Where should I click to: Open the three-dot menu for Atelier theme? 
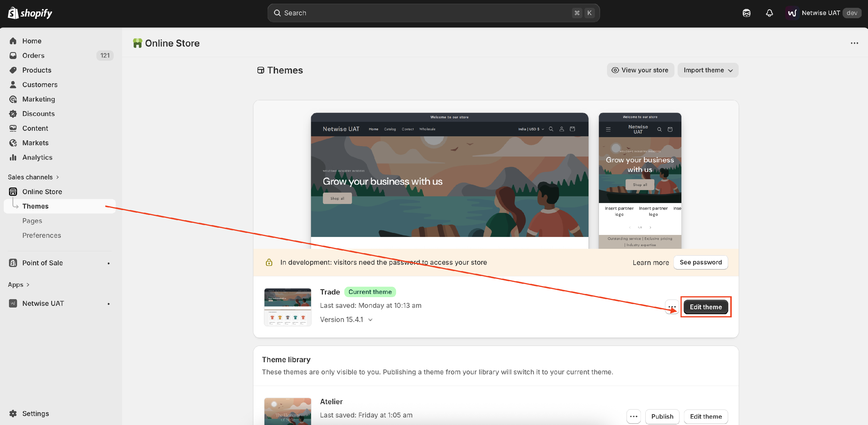click(x=633, y=416)
